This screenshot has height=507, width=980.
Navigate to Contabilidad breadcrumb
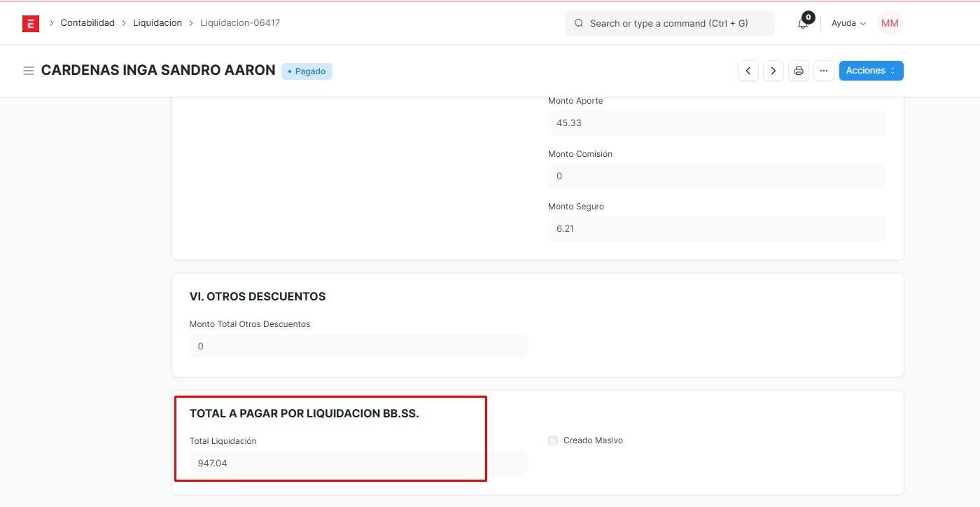(x=87, y=23)
